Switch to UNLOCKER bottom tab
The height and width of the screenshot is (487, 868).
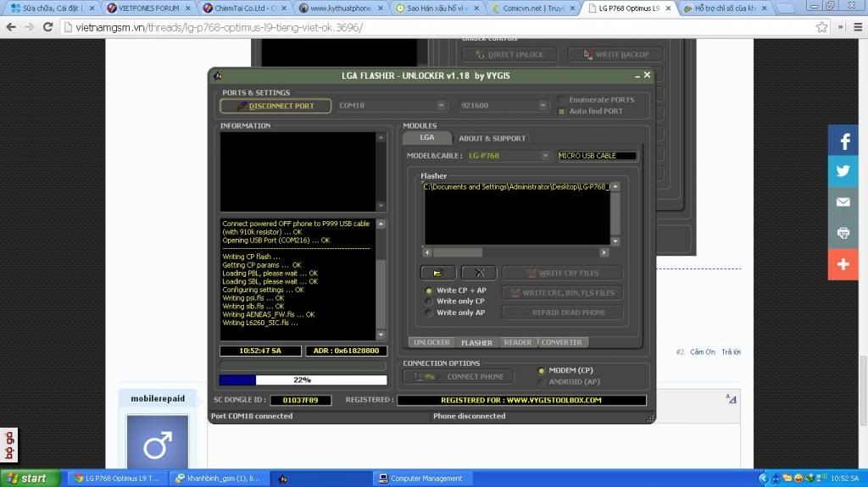431,342
